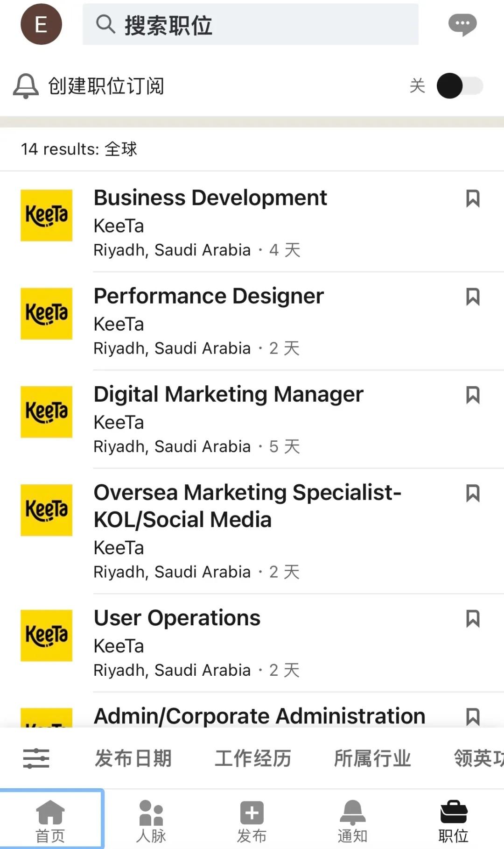Enable the job alert subscription toggle
Image resolution: width=504 pixels, height=849 pixels.
tap(460, 86)
